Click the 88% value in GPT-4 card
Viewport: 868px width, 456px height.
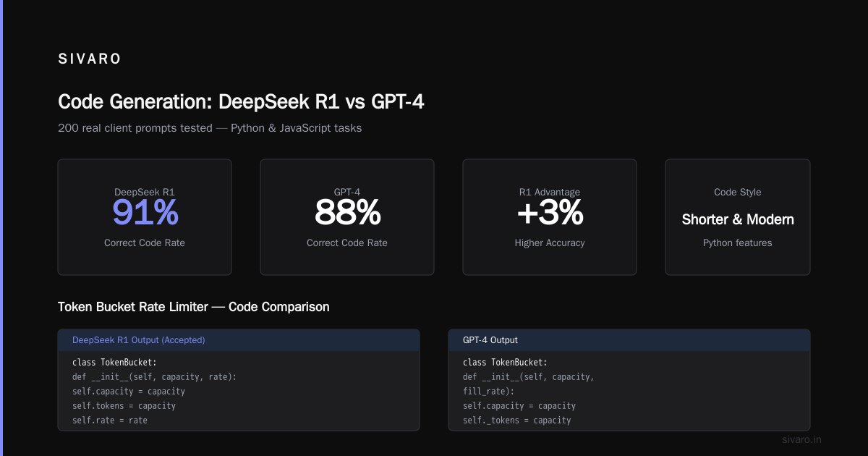click(347, 213)
